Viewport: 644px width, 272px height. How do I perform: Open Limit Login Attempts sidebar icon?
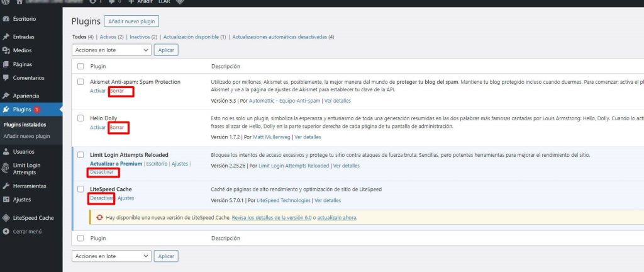[x=6, y=169]
